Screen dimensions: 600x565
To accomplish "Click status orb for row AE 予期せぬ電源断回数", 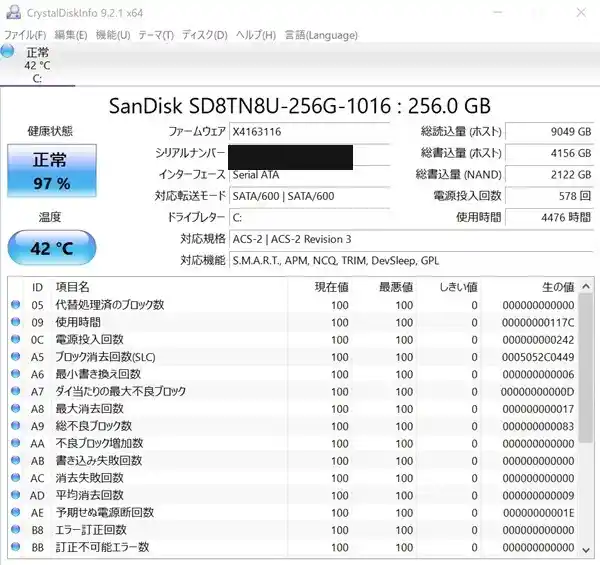I will 16,512.
